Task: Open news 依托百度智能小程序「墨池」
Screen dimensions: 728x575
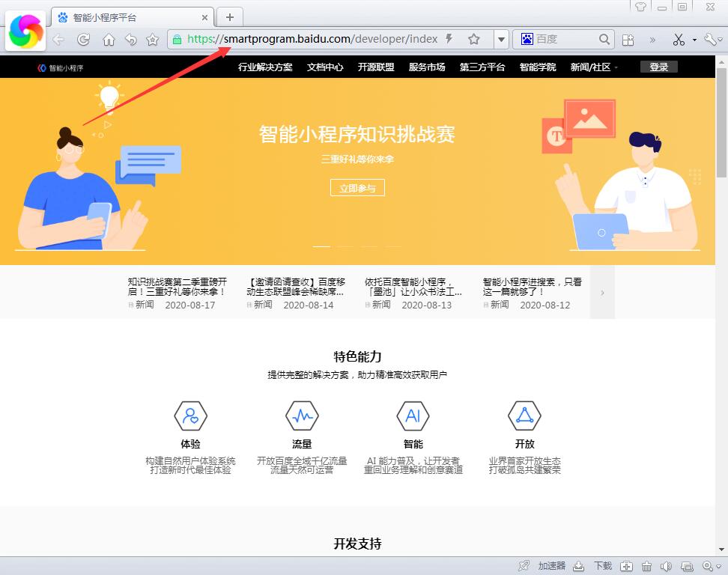Action: pos(413,287)
